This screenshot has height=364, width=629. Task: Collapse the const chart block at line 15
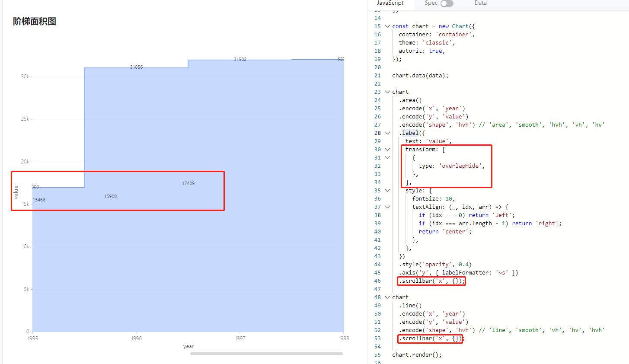point(387,26)
